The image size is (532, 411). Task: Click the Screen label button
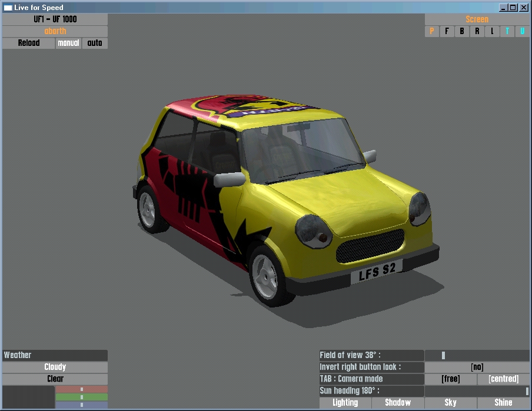click(477, 19)
